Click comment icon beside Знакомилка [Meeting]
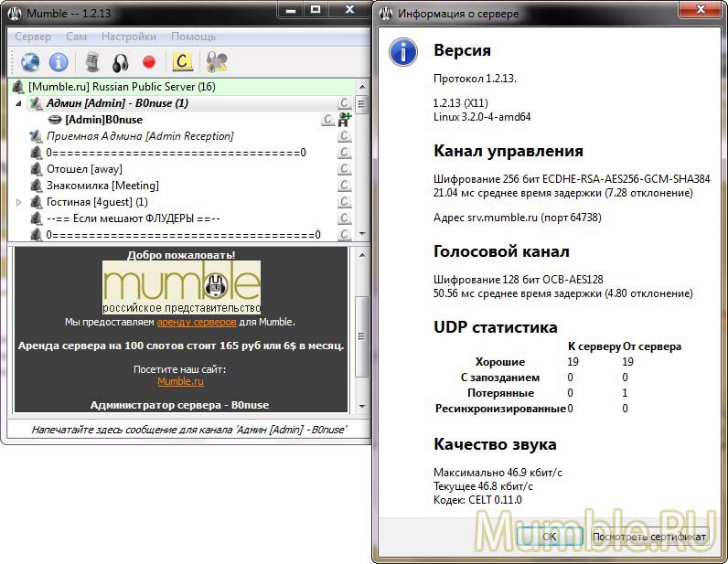Image resolution: width=728 pixels, height=564 pixels. point(344,186)
